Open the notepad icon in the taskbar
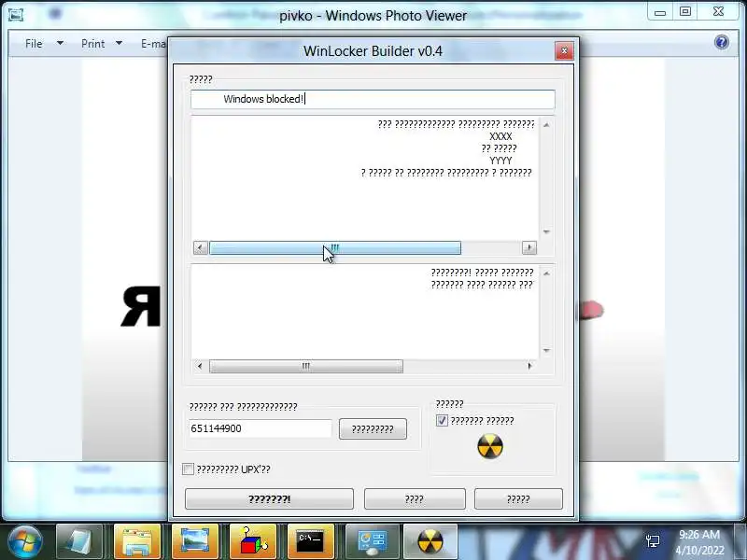Image resolution: width=747 pixels, height=560 pixels. pyautogui.click(x=79, y=541)
